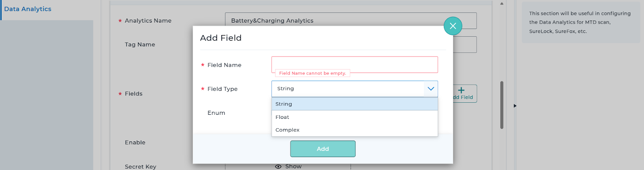
Task: Grab the vertical scrollbar thumb
Action: point(502,105)
